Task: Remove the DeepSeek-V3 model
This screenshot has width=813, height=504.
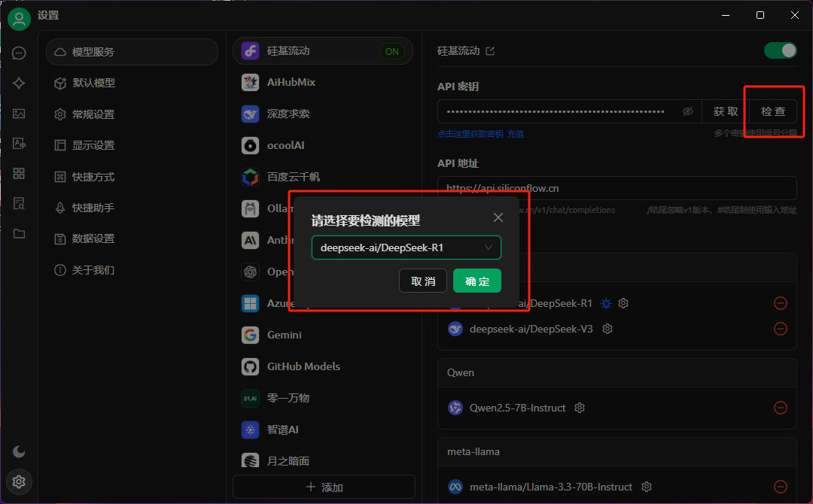Action: [781, 329]
